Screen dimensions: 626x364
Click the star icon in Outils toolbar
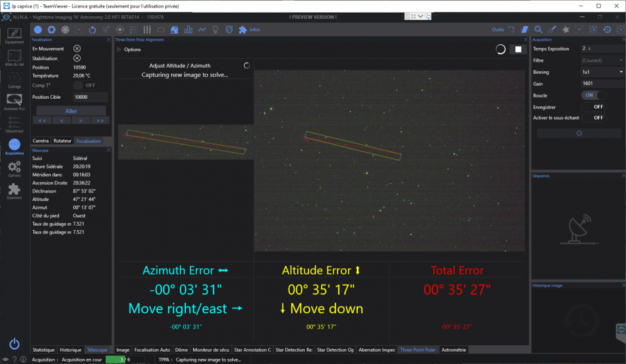(566, 29)
